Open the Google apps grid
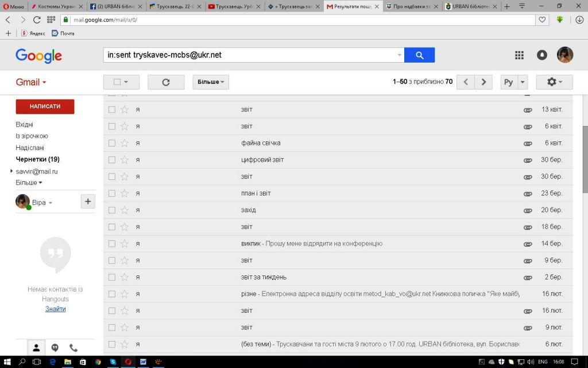 [x=519, y=55]
